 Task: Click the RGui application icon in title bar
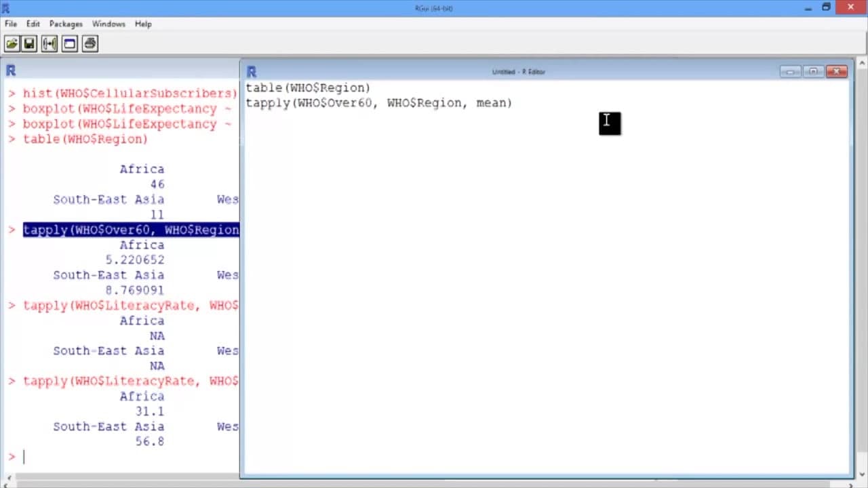pos(5,8)
